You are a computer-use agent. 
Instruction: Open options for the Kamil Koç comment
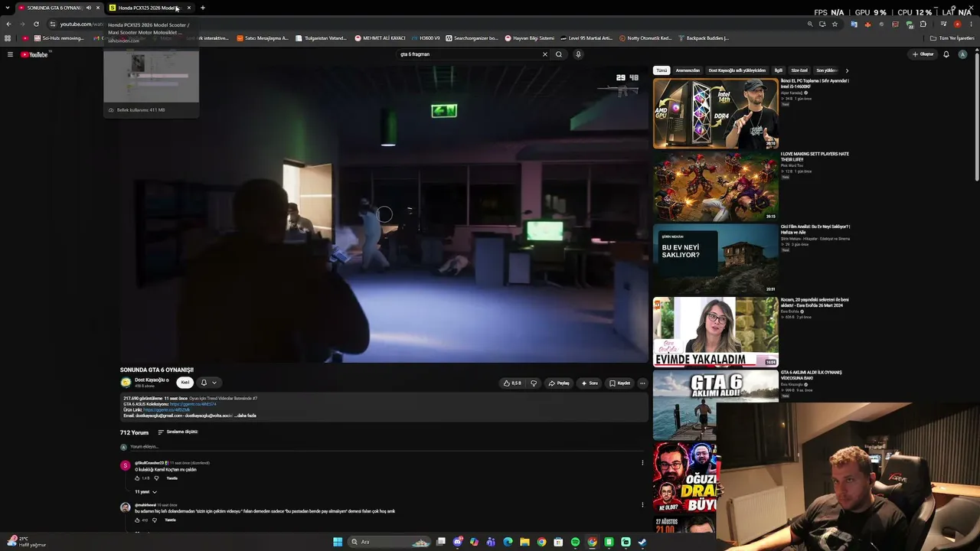coord(642,463)
